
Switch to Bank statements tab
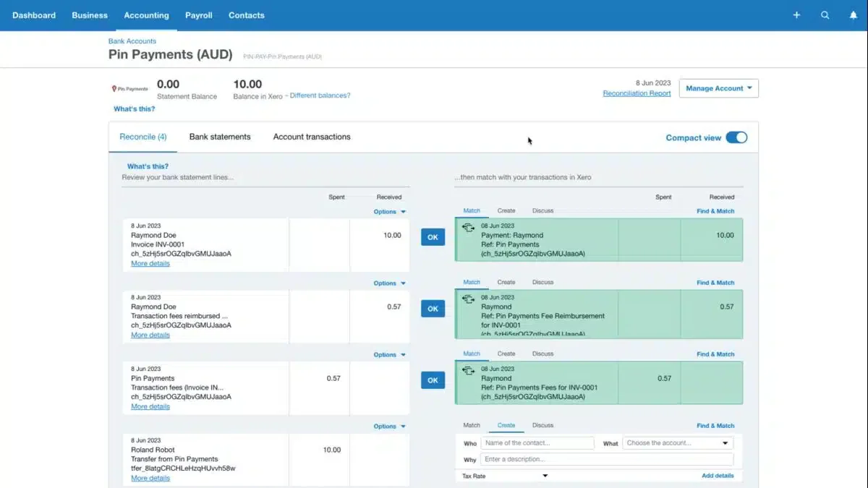[220, 137]
